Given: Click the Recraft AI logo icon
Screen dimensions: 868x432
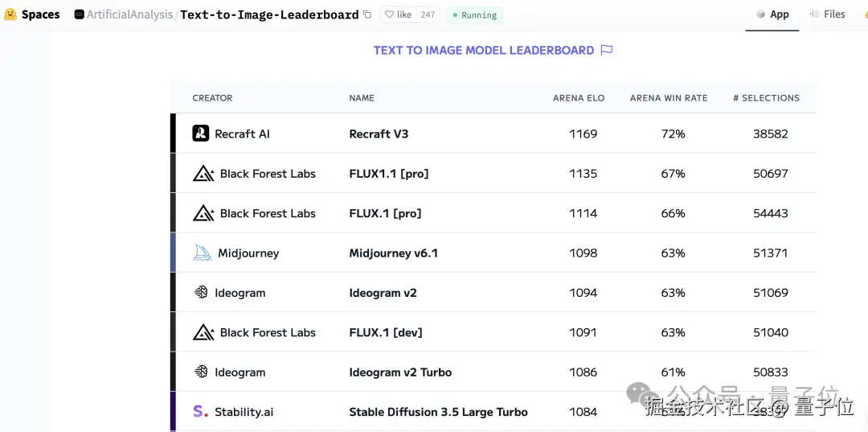Looking at the screenshot, I should [200, 134].
